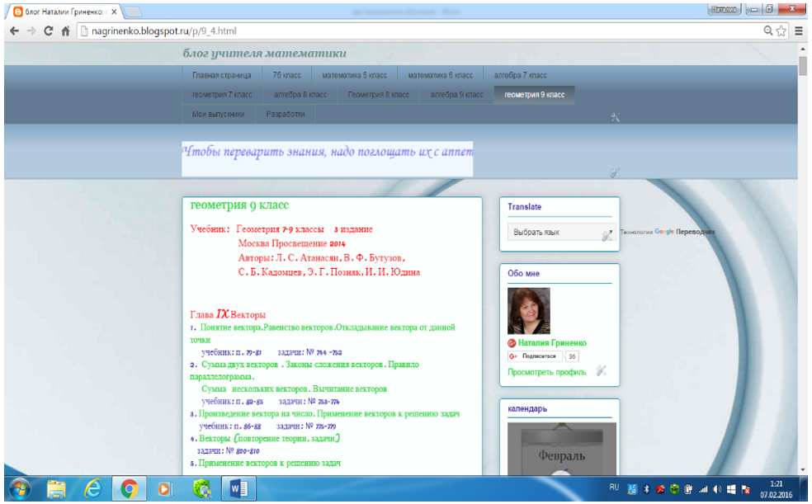
Task: Click wrench edit icon in Обо мне widget
Action: click(x=601, y=371)
